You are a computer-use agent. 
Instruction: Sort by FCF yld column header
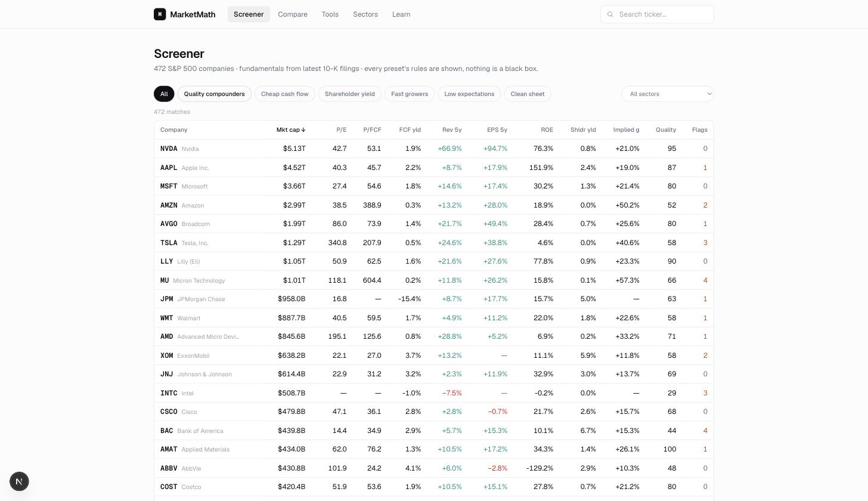(x=410, y=130)
